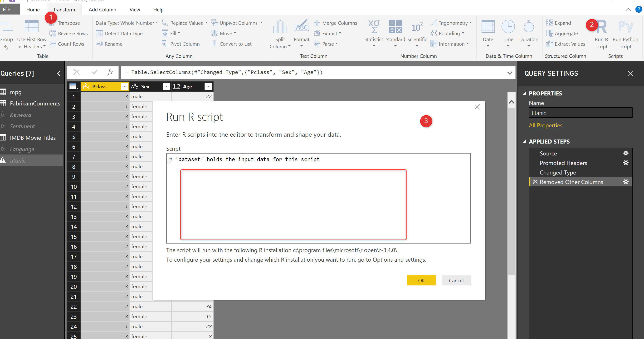Click the Reverse Rows icon
Viewport: 644px width, 339px height.
click(x=53, y=33)
